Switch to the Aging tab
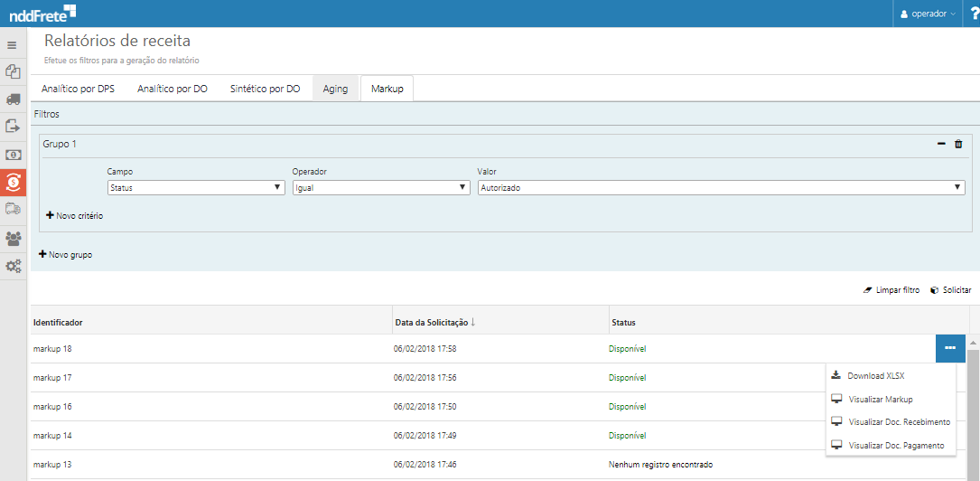 [335, 89]
